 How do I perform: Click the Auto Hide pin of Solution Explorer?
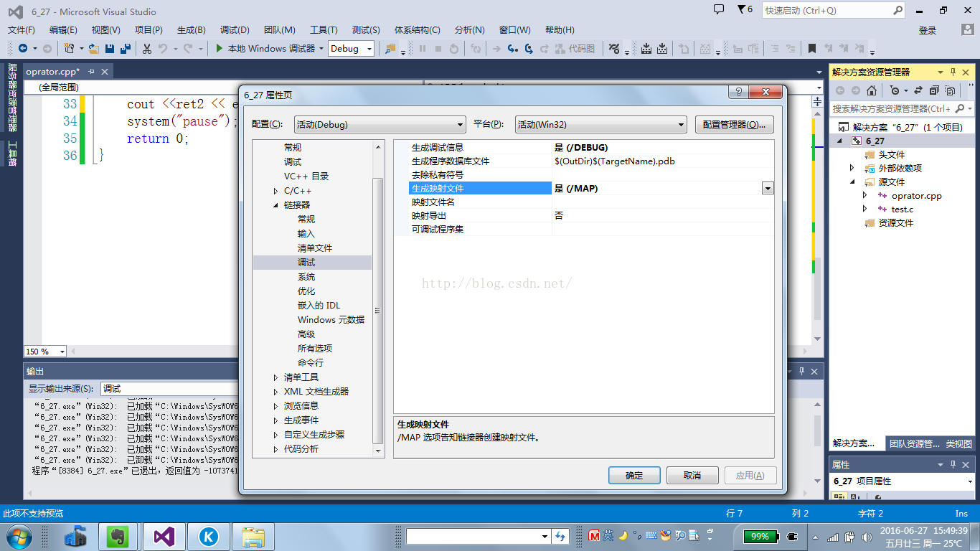[953, 72]
